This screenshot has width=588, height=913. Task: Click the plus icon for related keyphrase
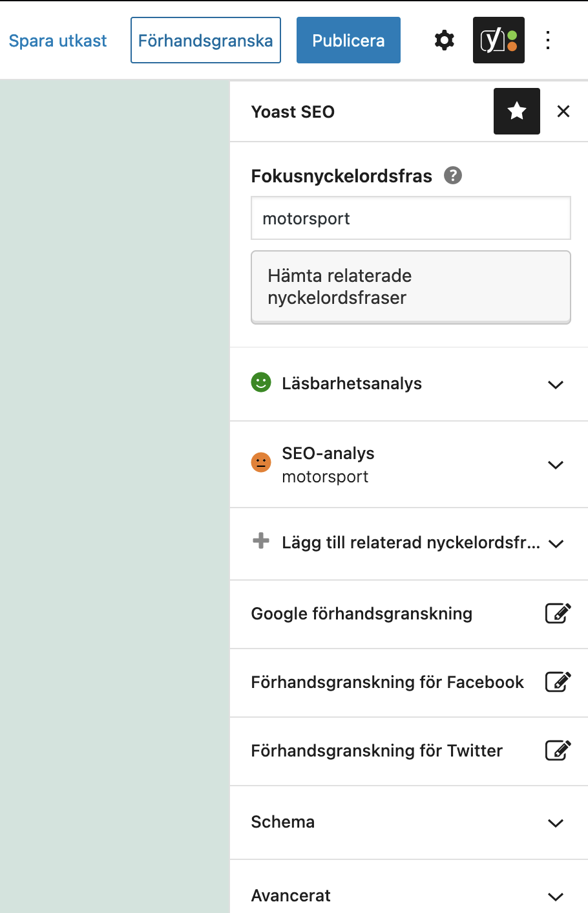click(x=260, y=543)
